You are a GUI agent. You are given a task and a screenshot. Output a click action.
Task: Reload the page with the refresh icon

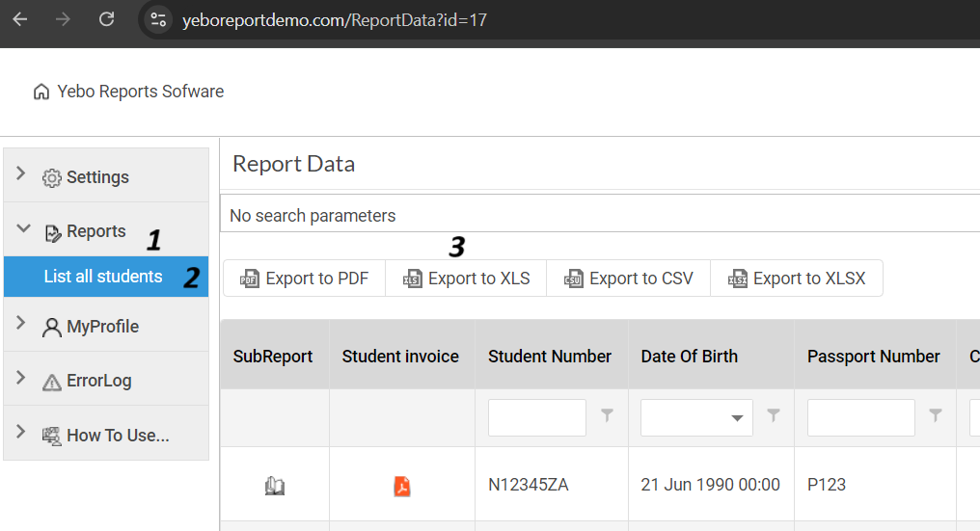pos(107,19)
